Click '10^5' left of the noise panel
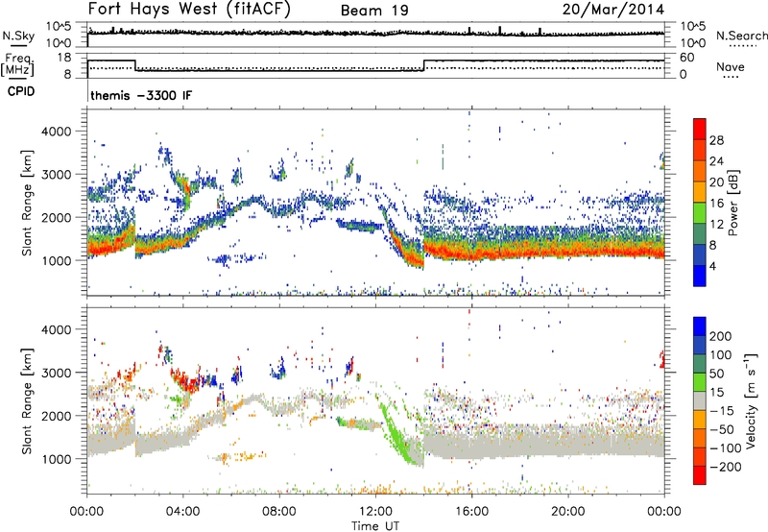The width and height of the screenshot is (768, 532). point(59,27)
